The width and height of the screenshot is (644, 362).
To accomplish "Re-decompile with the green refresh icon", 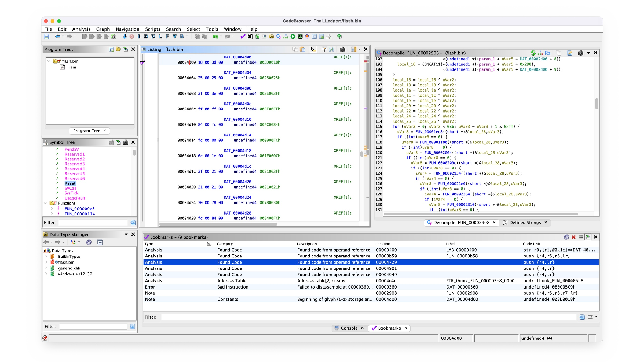I will (x=533, y=53).
